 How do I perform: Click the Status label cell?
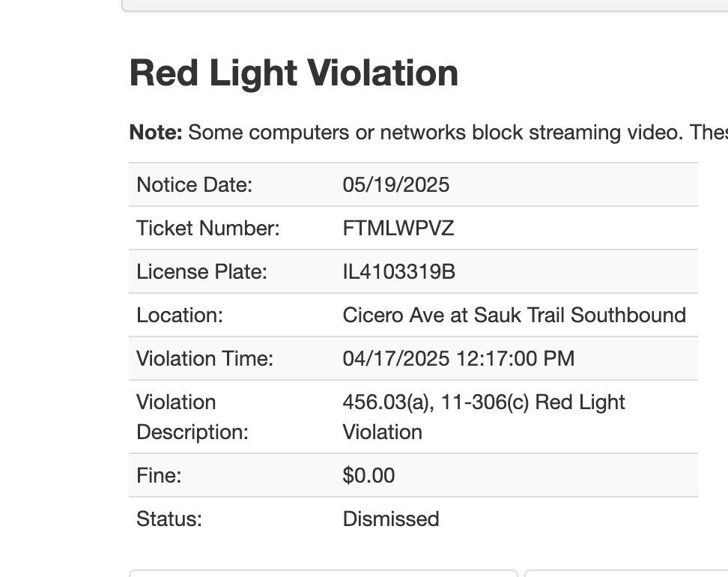(169, 519)
